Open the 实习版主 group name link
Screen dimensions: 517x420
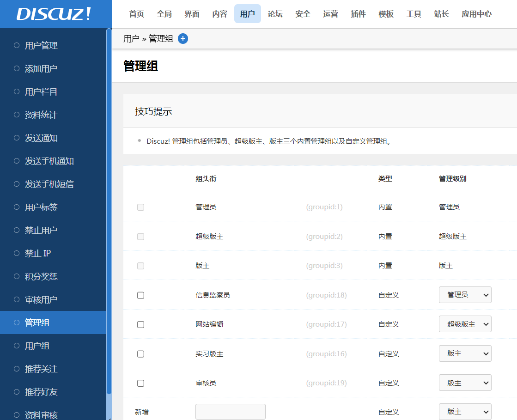coord(209,354)
